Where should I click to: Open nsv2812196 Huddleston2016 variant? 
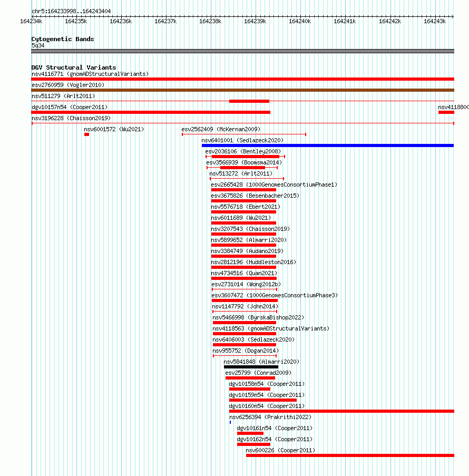[253, 263]
